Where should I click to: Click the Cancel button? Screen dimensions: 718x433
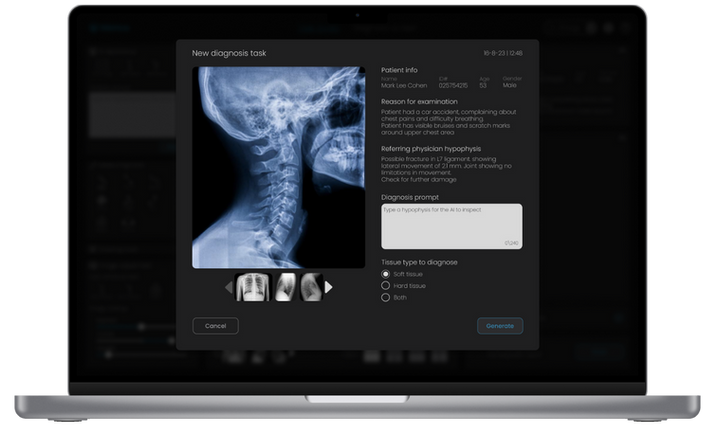[x=215, y=326]
